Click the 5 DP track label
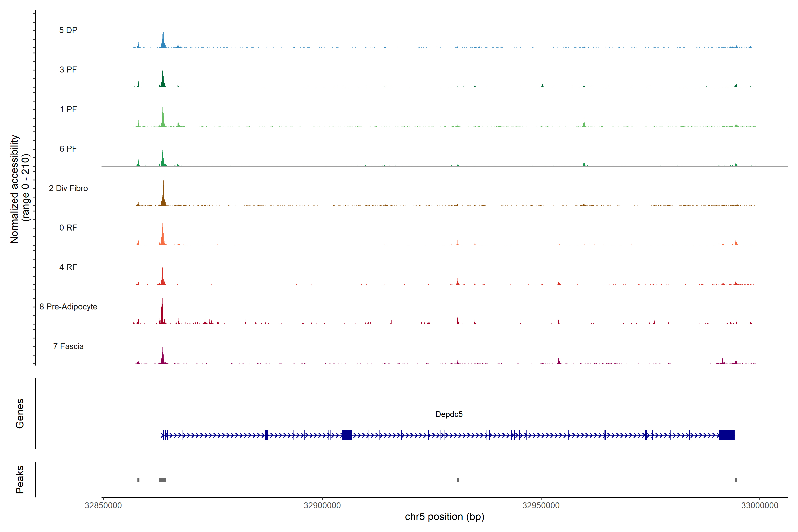 click(68, 30)
